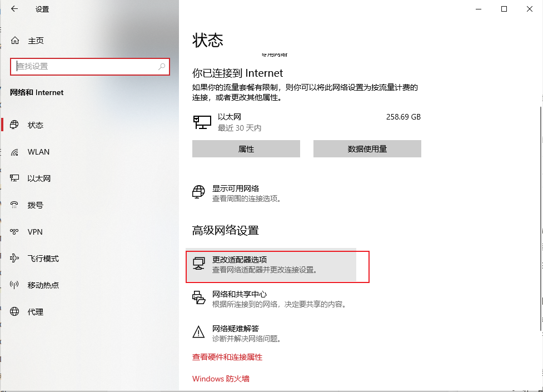The image size is (543, 392).
Task: Open the 状态 status menu item
Action: (36, 125)
